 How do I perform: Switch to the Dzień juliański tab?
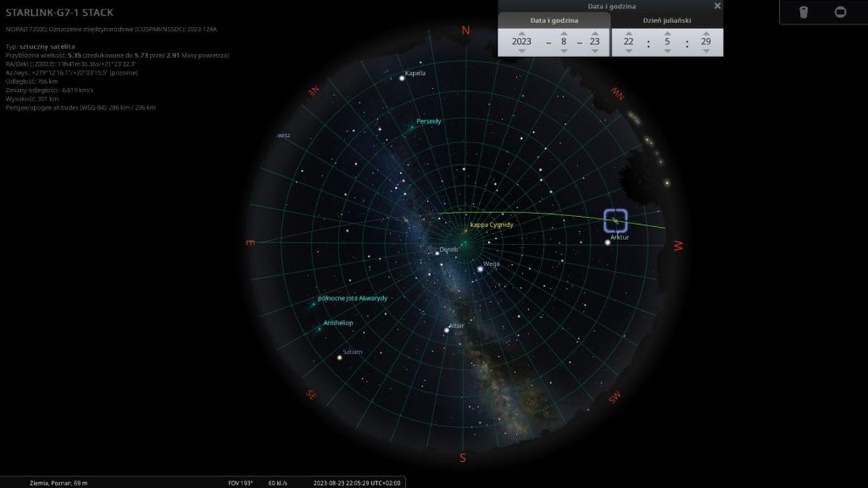click(666, 20)
